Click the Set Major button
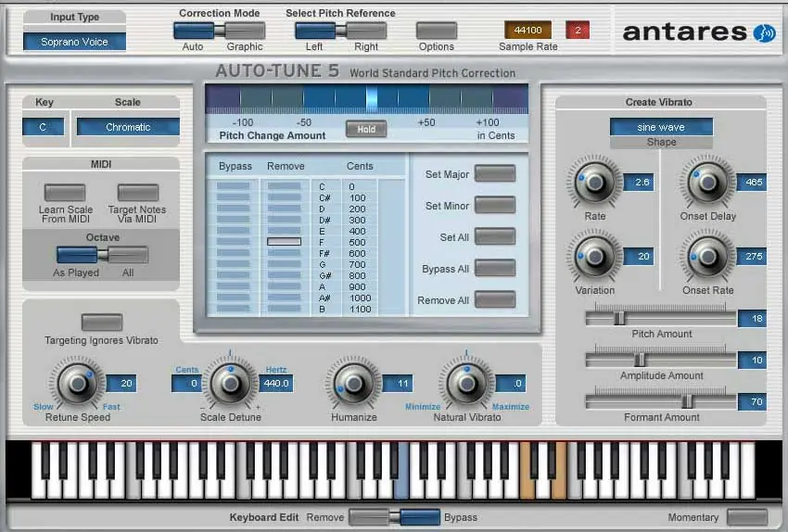This screenshot has height=532, width=788. pyautogui.click(x=495, y=174)
